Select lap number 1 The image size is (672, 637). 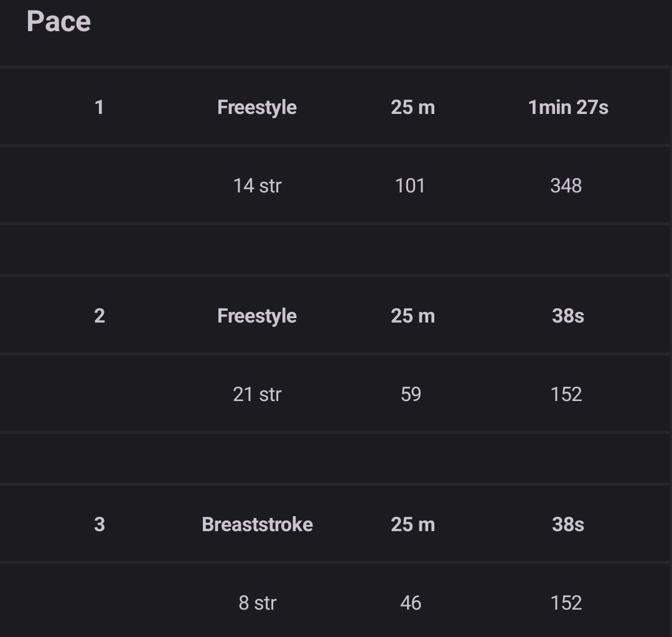(x=99, y=107)
